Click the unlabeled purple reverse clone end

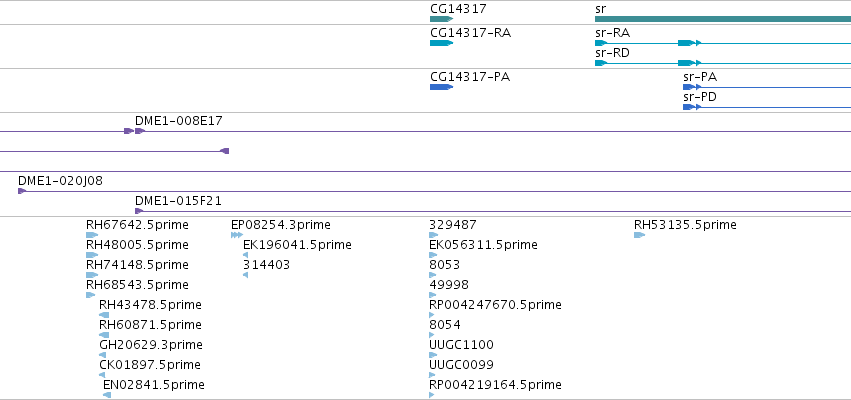225,151
